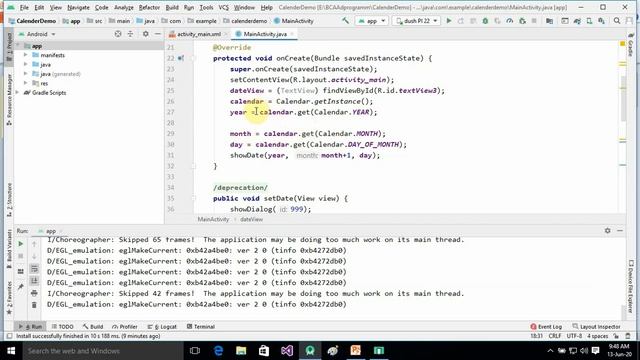Image resolution: width=640 pixels, height=360 pixels.
Task: Click Attach Debugger to Android Process icon
Action: click(522, 21)
